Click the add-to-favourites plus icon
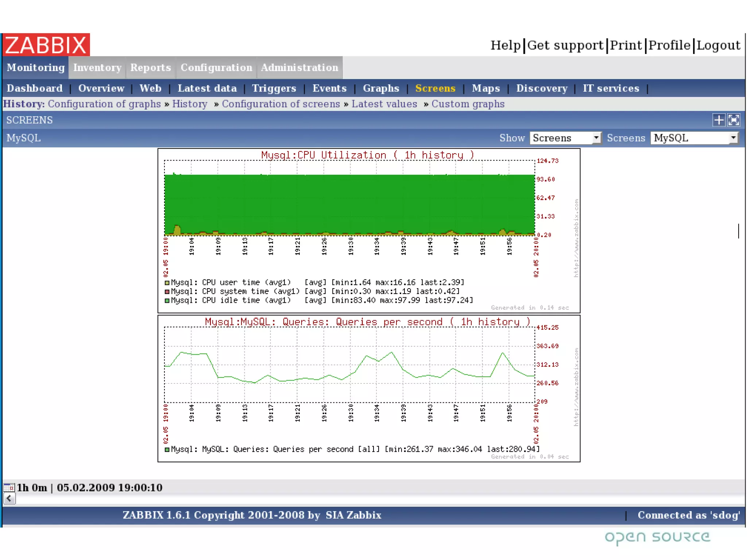The image size is (747, 560). click(719, 120)
